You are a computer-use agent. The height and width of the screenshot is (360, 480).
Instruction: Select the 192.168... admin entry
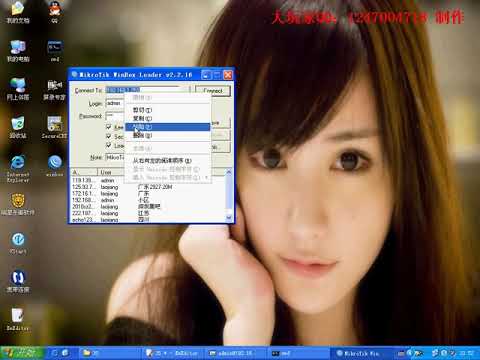(148, 200)
